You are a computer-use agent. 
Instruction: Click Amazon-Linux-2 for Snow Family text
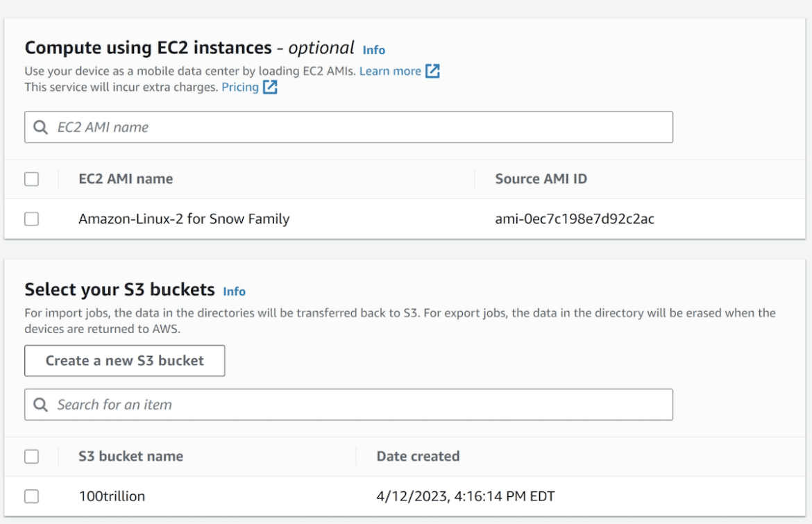(184, 219)
